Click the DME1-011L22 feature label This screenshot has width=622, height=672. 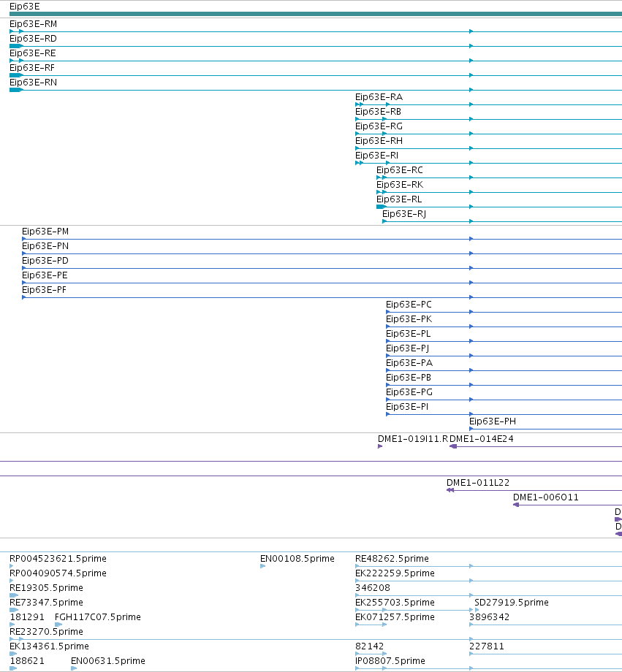coord(478,483)
